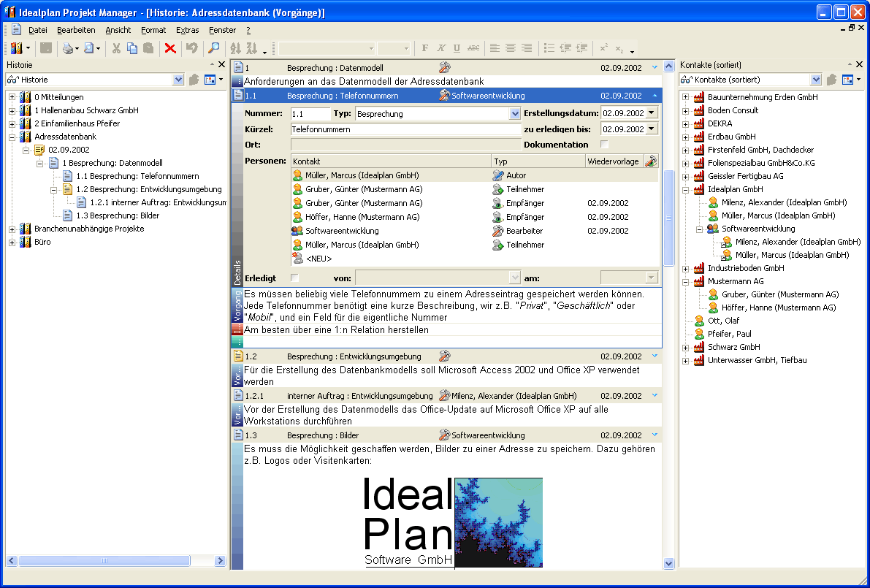Open the Historie view selector dropdown
Viewport: 870px width, 588px height.
pos(178,80)
